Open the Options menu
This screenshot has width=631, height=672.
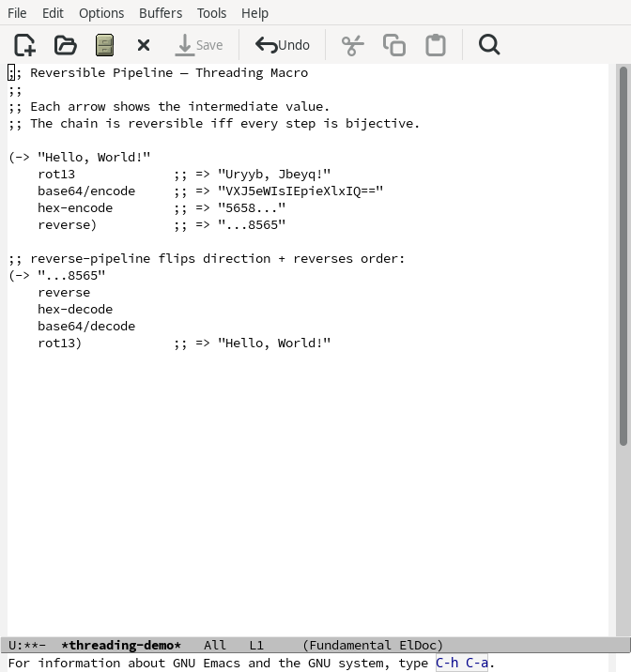click(x=101, y=13)
